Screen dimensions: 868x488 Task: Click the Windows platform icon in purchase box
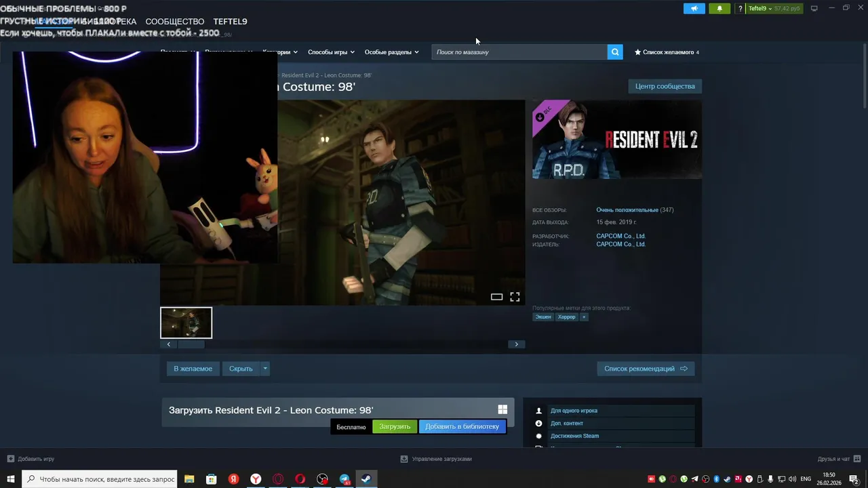tap(502, 409)
